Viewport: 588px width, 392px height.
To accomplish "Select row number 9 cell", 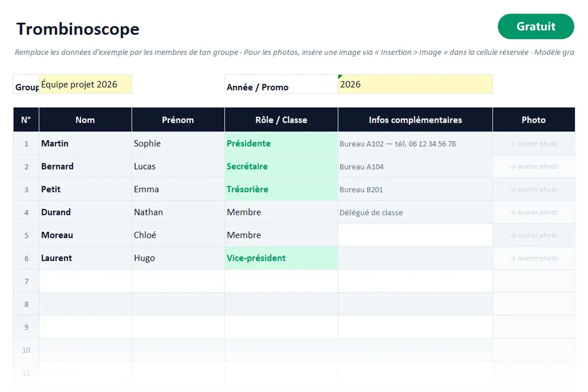I will [26, 327].
